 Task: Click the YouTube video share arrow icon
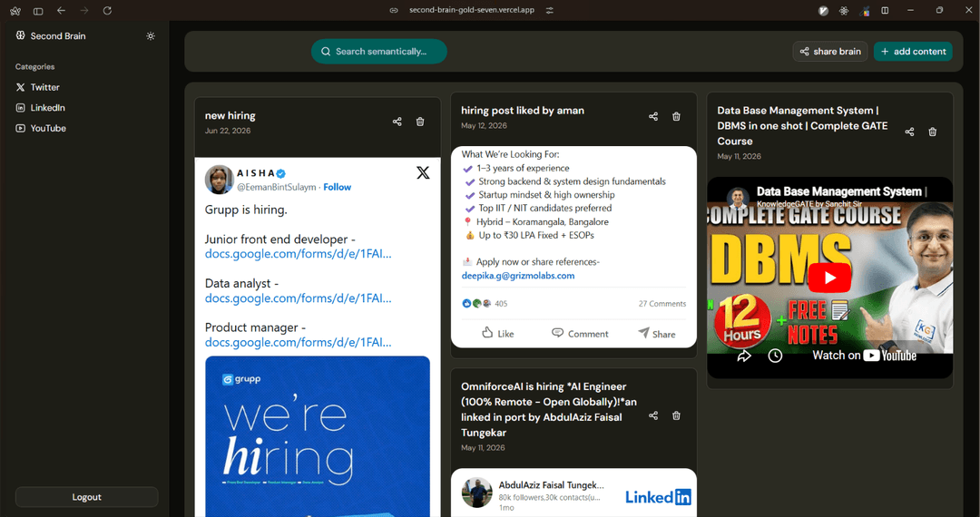pos(744,356)
